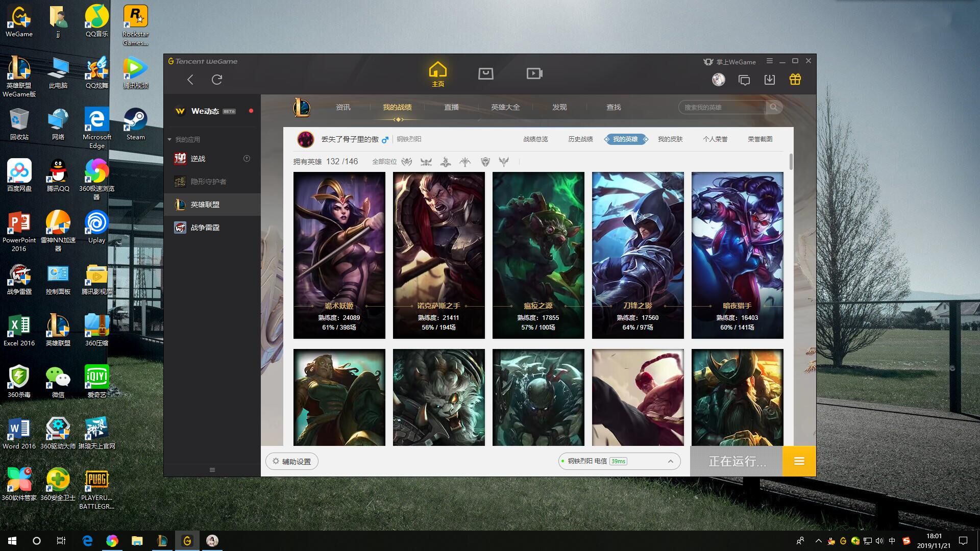Open the 我的皮肤 sub-tab
980x551 pixels.
(670, 139)
